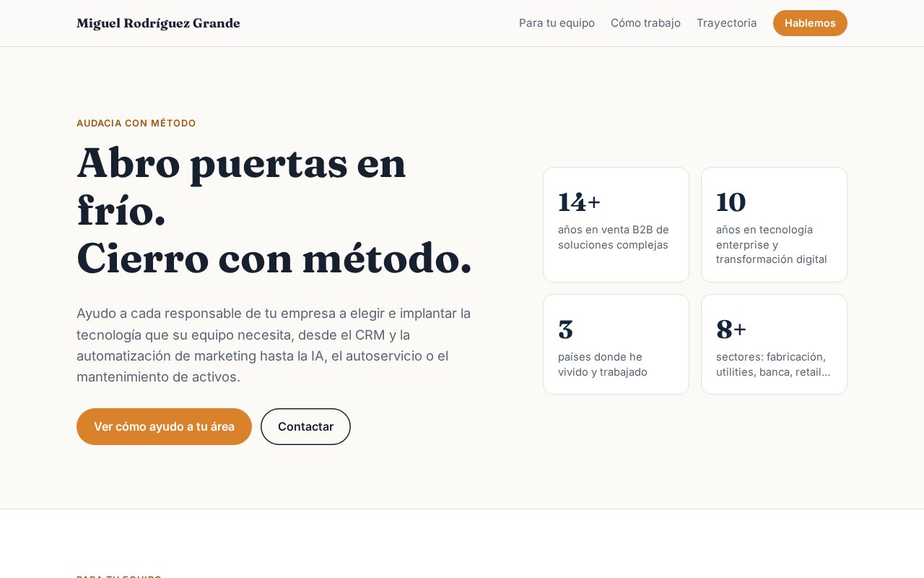Click the AUDACIA CON MÉTODO eyebrow text
Image resolution: width=924 pixels, height=578 pixels.
(x=136, y=123)
